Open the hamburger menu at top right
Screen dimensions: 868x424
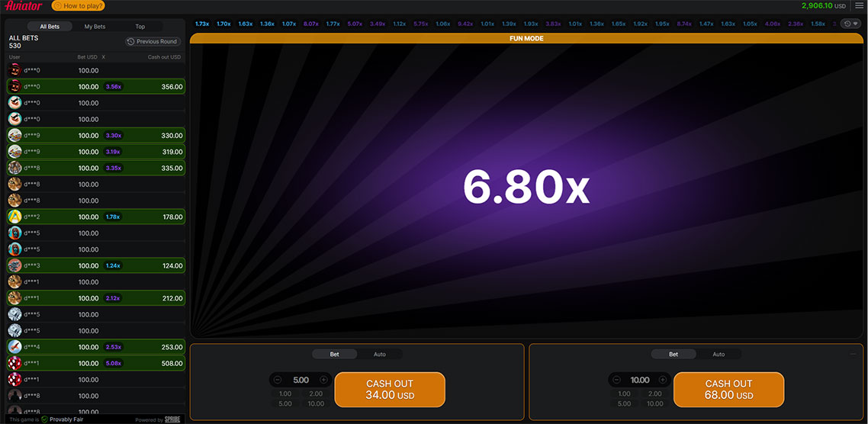coord(859,6)
